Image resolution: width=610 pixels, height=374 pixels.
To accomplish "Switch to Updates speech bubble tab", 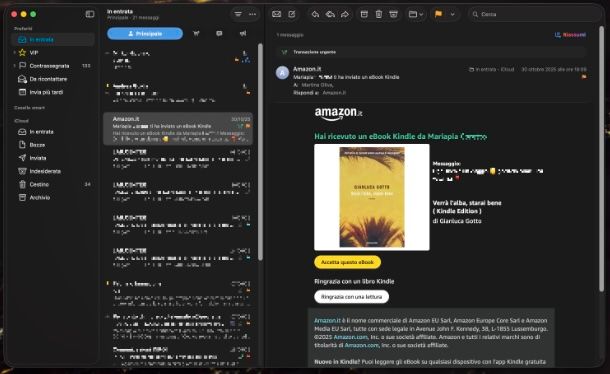I will (x=219, y=33).
